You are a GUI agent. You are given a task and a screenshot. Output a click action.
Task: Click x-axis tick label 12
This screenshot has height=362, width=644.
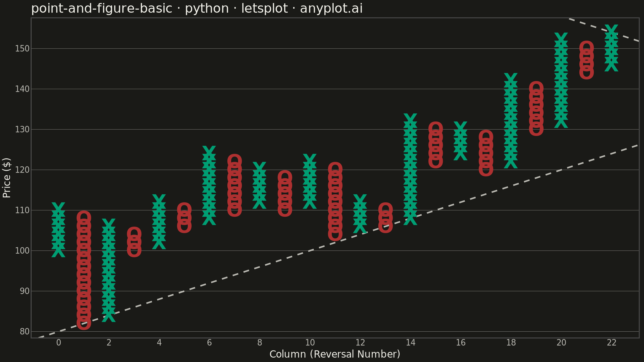(360, 342)
